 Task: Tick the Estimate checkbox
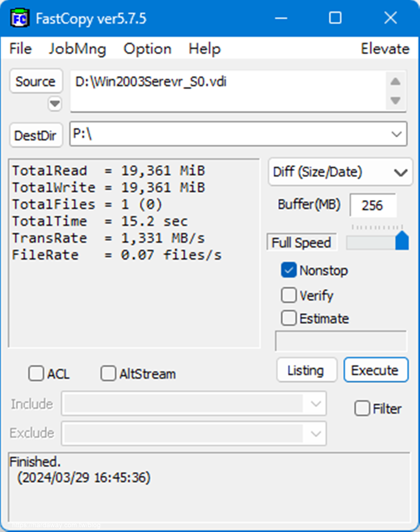tap(289, 318)
